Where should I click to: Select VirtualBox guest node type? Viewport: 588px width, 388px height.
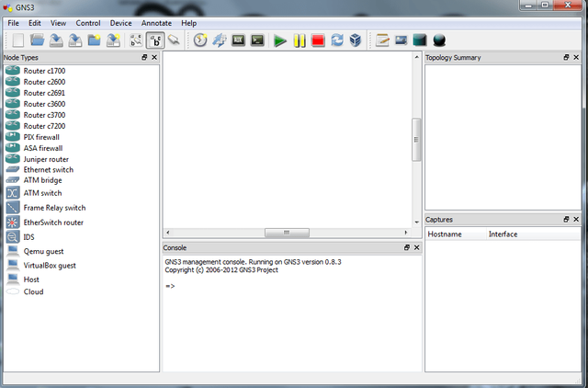pyautogui.click(x=40, y=266)
